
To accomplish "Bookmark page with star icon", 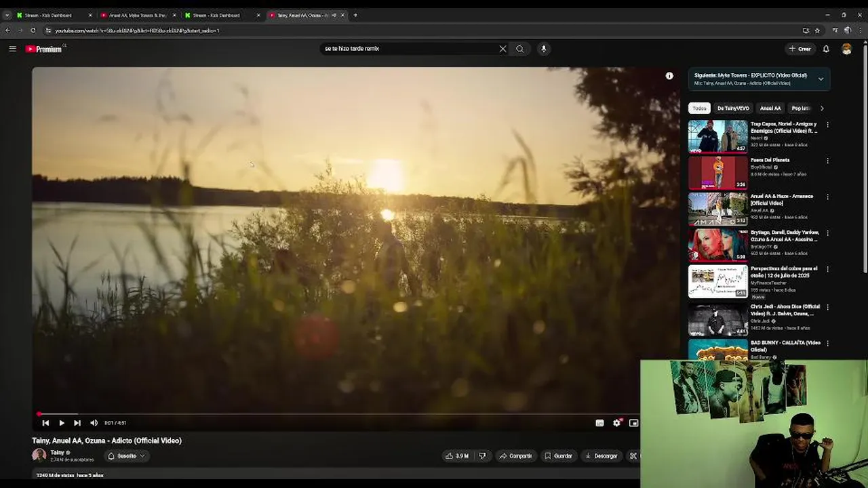I will pyautogui.click(x=817, y=30).
